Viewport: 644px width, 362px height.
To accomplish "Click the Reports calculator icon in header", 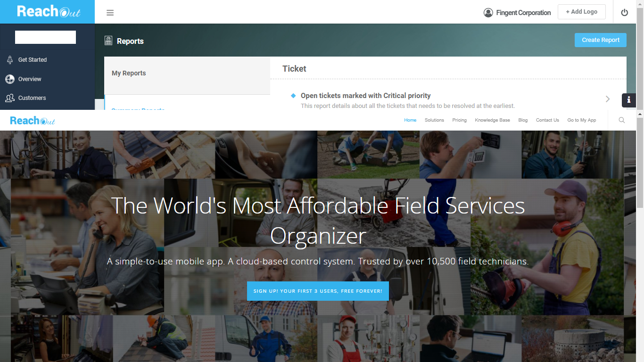I will (x=108, y=41).
